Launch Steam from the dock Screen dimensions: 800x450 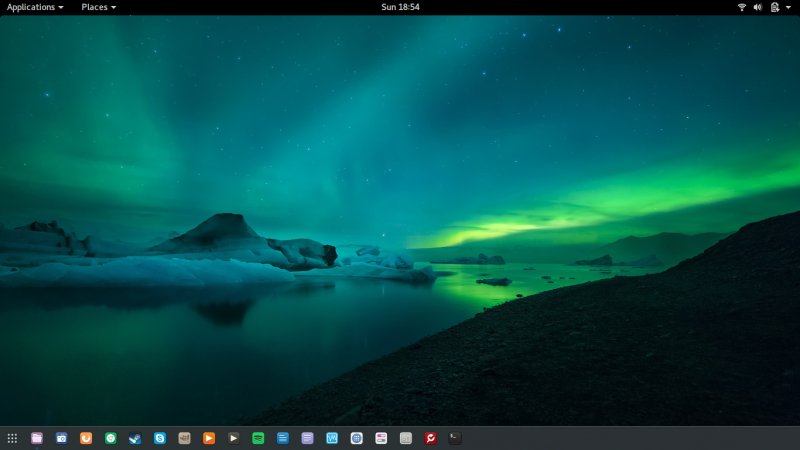[135, 438]
